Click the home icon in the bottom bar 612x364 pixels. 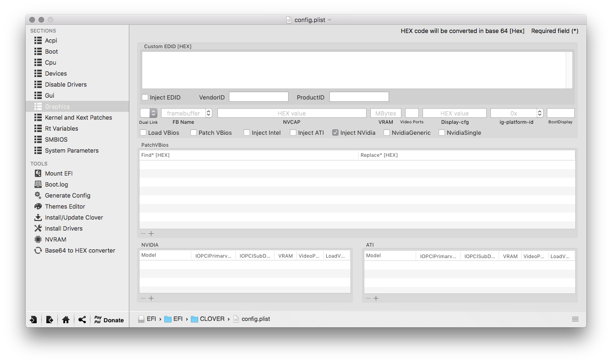point(66,320)
